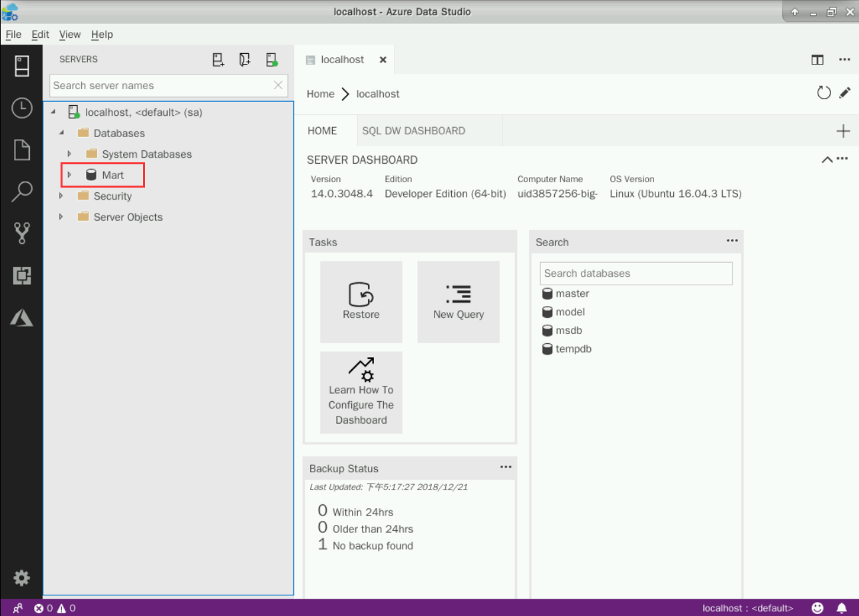Viewport: 859px width, 616px height.
Task: Open the Servers view in activity bar
Action: [22, 66]
